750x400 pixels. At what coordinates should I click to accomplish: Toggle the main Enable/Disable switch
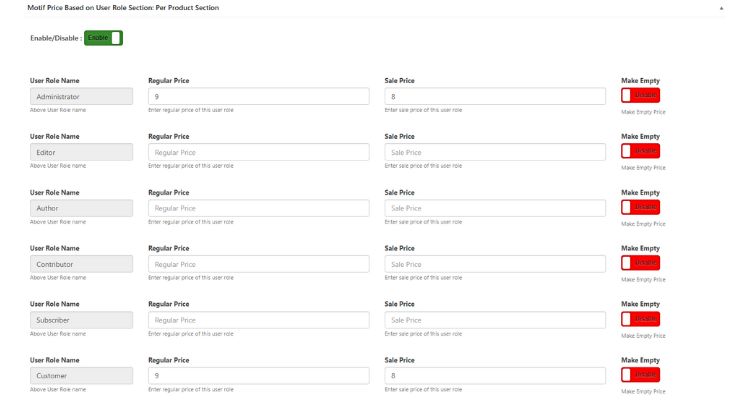pos(103,38)
